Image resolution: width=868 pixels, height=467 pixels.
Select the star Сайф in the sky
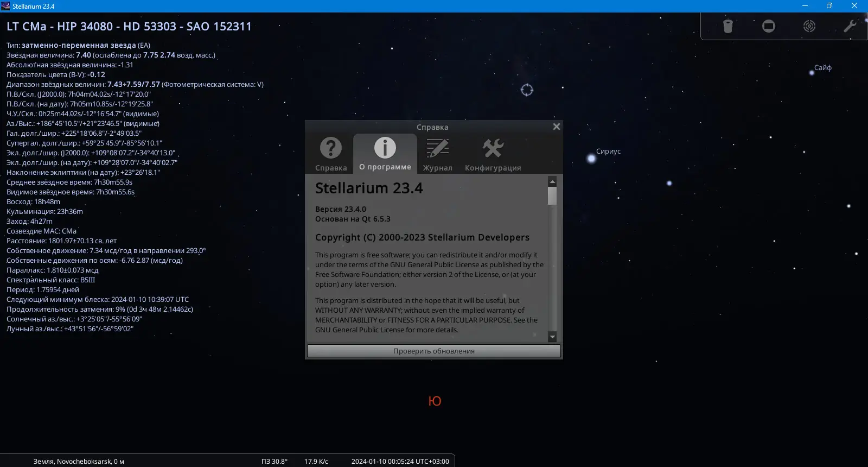[x=812, y=72]
